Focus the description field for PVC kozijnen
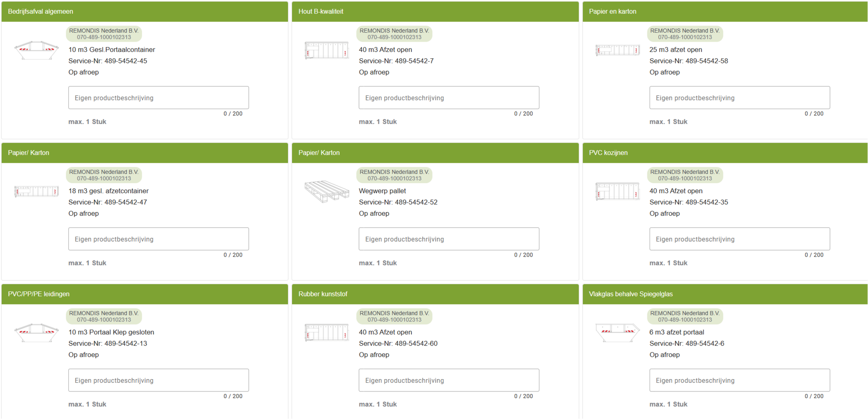Image resolution: width=868 pixels, height=419 pixels. coord(739,239)
